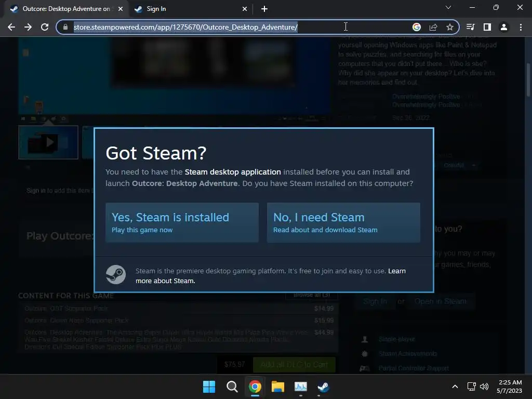The height and width of the screenshot is (399, 532).
Task: Open the browser side panel icon
Action: (x=487, y=27)
